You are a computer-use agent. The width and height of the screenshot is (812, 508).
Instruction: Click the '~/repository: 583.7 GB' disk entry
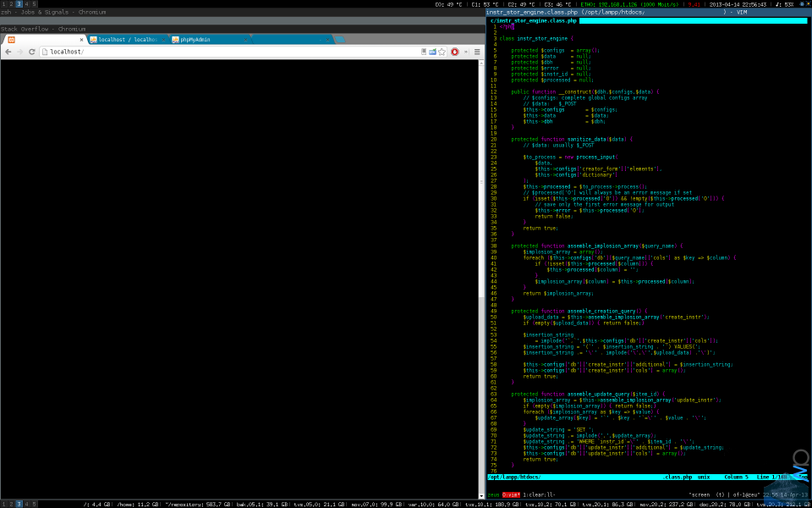click(x=198, y=504)
